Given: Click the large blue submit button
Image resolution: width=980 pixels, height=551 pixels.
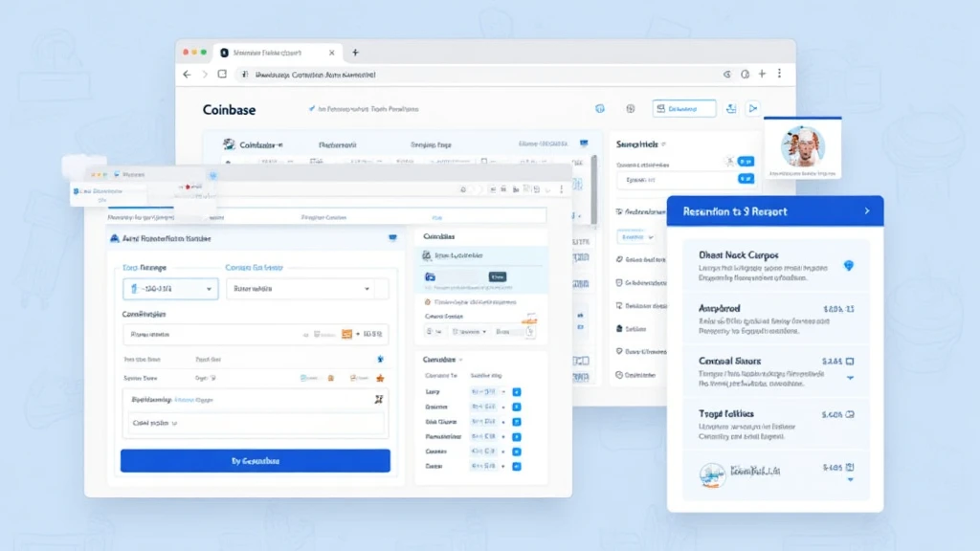Looking at the screenshot, I should coord(255,460).
